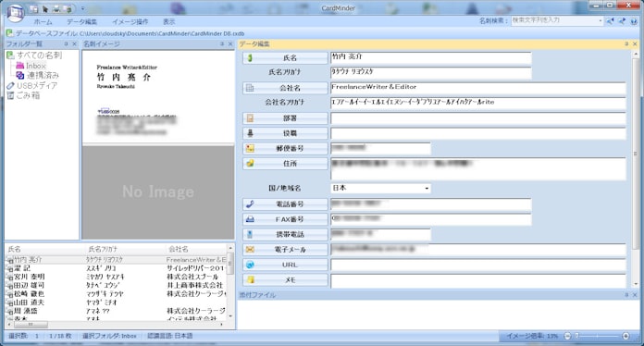This screenshot has height=346, width=644.
Task: Close the 添付ファイル panel
Action: [635, 295]
